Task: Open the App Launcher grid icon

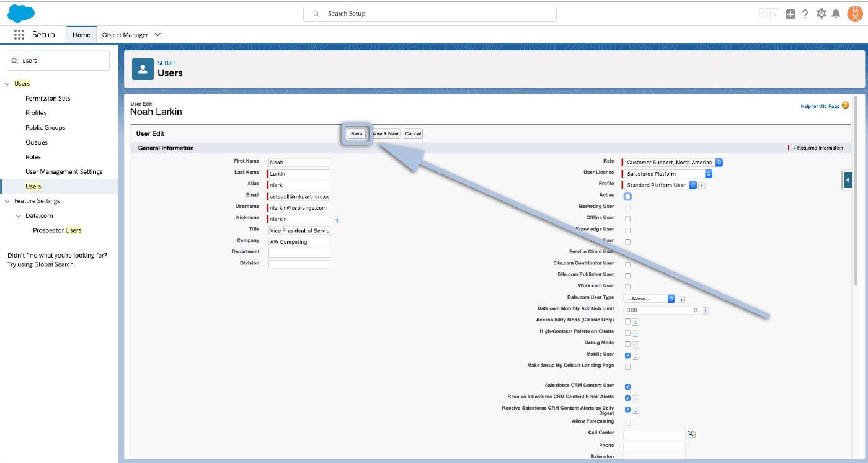Action: (19, 35)
